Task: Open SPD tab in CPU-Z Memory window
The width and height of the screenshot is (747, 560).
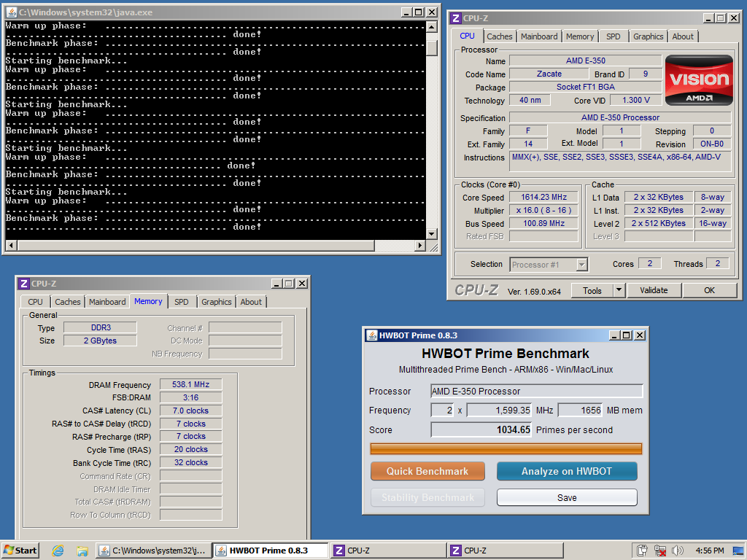Action: pos(182,302)
